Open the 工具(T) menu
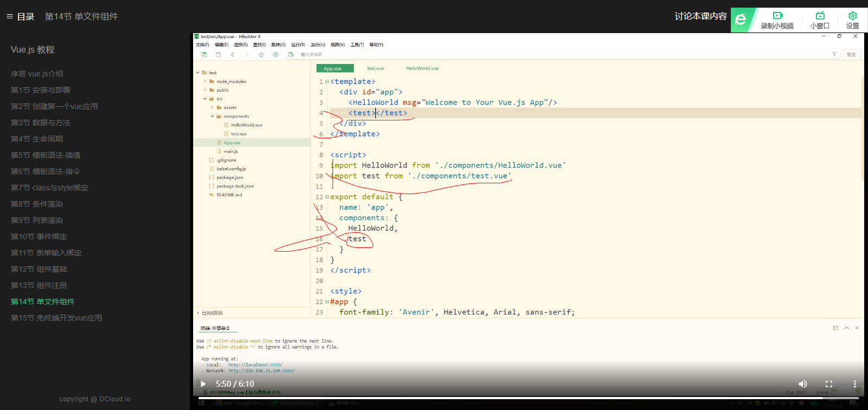868x410 pixels. click(357, 45)
